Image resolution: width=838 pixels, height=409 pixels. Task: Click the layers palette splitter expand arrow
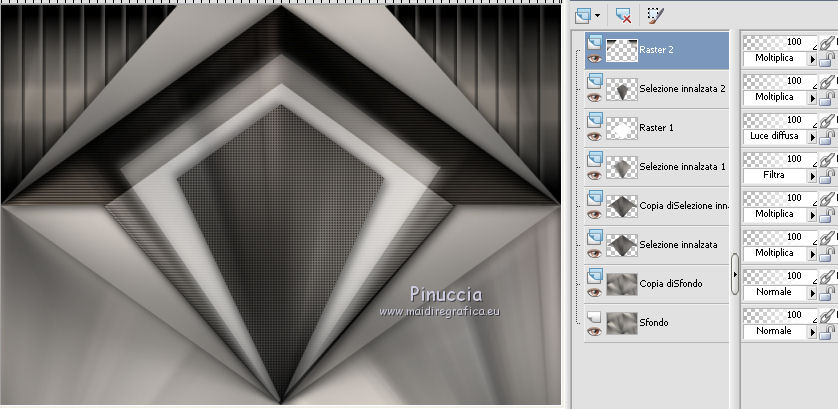tap(735, 274)
